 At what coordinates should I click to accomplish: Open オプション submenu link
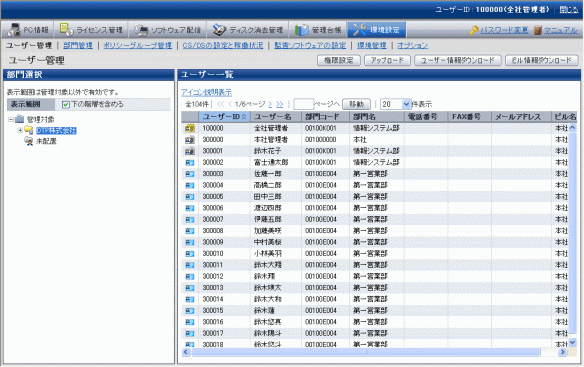[x=412, y=45]
